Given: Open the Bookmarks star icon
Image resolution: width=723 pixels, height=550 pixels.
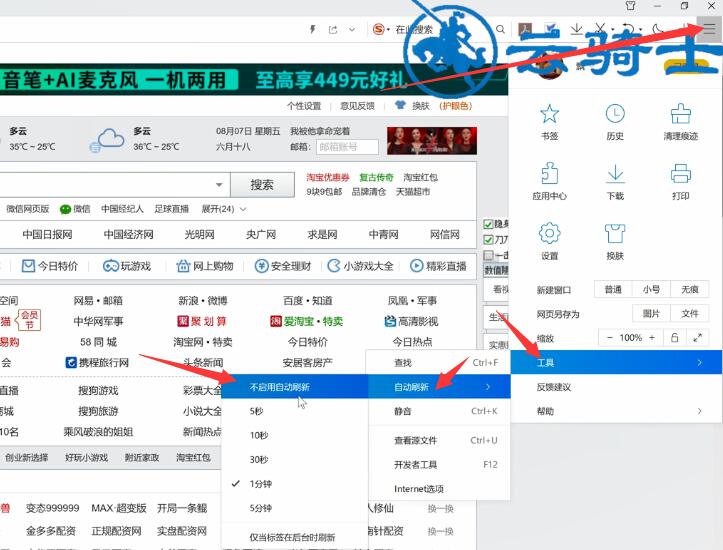Looking at the screenshot, I should (x=549, y=114).
